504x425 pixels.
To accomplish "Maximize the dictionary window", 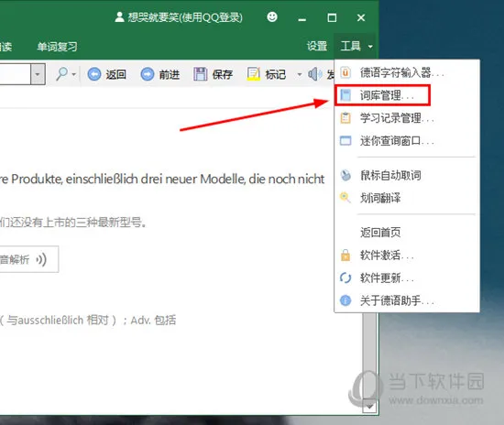I will 332,17.
